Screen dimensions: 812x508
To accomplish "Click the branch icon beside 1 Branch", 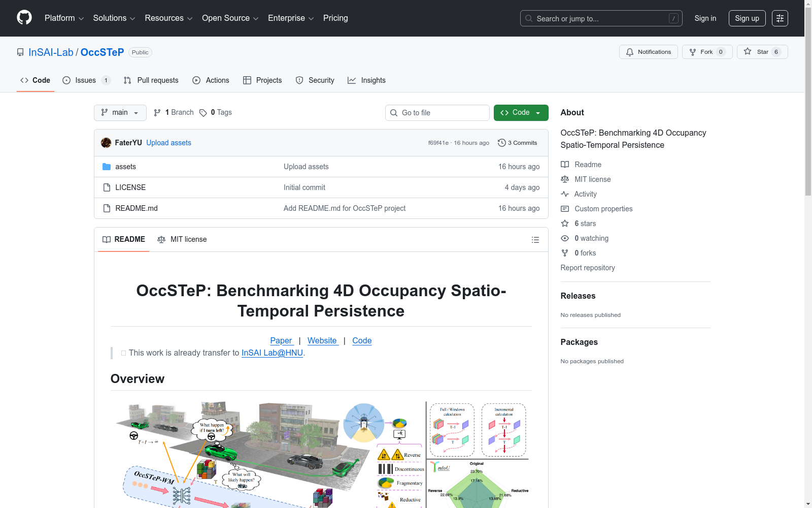I will coord(157,113).
